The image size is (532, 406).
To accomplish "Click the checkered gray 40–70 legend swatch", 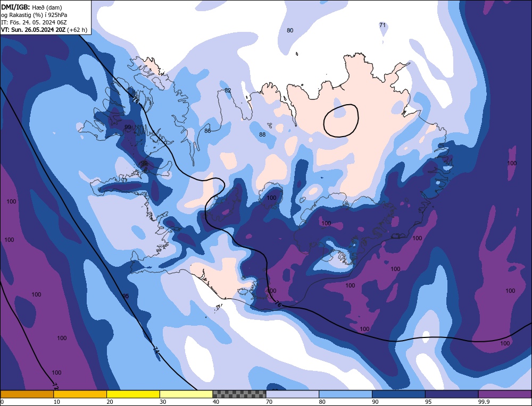I will [239, 394].
